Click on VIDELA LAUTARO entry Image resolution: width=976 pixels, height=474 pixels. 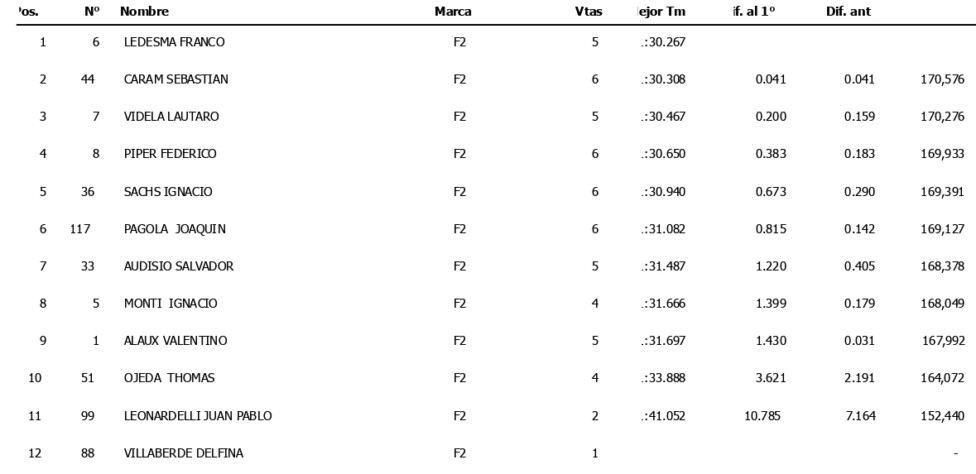[x=169, y=116]
